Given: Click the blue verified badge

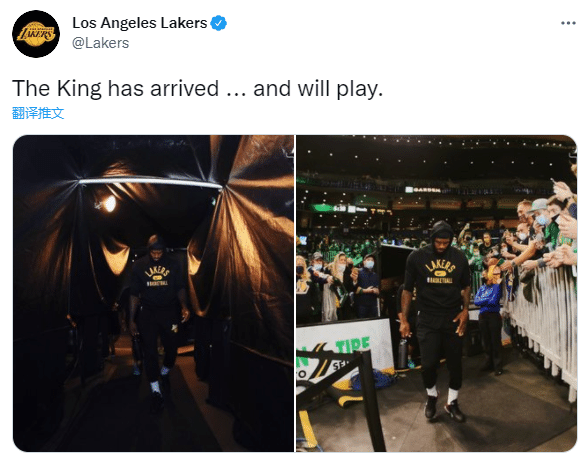Looking at the screenshot, I should coord(219,23).
